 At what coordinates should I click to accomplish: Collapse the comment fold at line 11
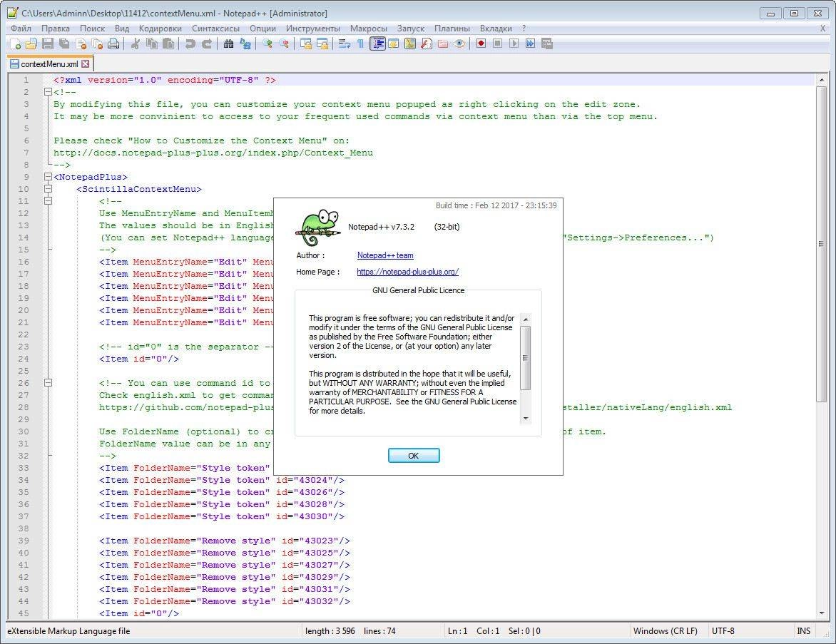click(48, 201)
